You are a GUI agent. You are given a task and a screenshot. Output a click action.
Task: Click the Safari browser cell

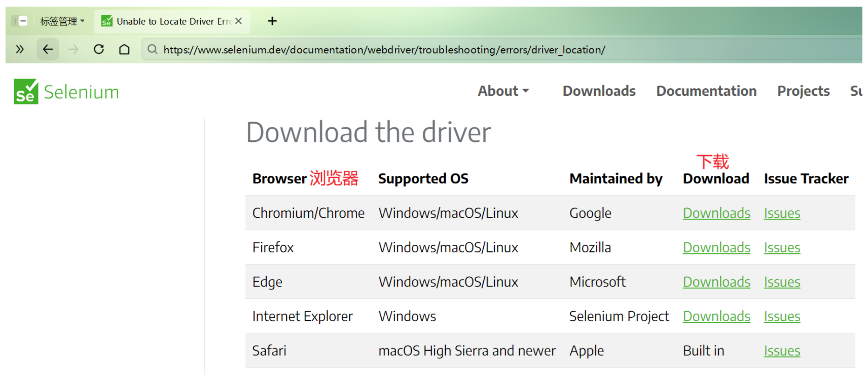[269, 351]
